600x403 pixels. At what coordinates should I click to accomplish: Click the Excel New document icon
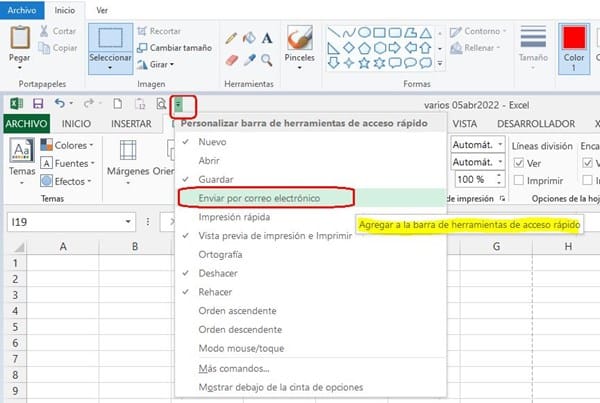[x=118, y=103]
